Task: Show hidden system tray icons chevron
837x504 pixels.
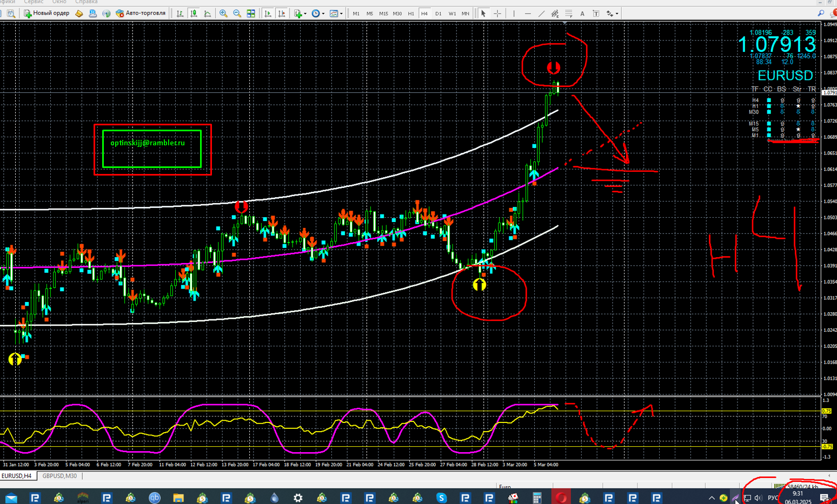Action: tap(712, 498)
